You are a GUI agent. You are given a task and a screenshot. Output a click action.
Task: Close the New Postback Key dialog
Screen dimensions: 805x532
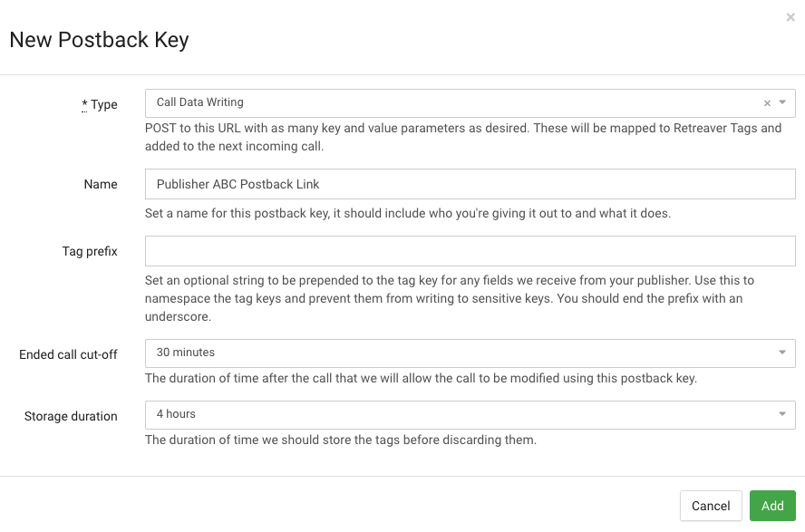click(790, 17)
